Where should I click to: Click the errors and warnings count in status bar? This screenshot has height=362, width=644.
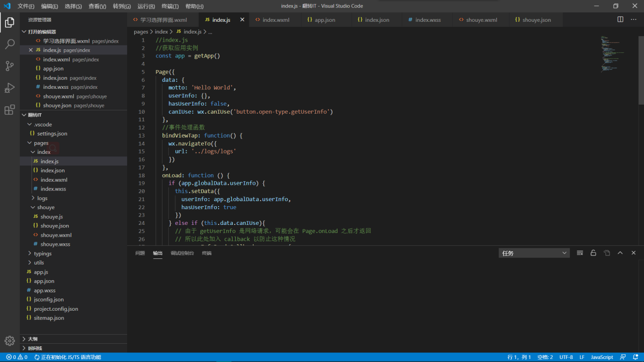(17, 357)
